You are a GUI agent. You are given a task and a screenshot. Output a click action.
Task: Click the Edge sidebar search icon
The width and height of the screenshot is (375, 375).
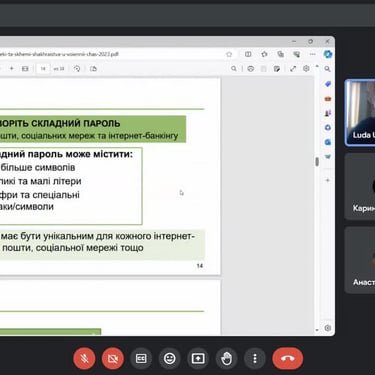click(x=328, y=69)
